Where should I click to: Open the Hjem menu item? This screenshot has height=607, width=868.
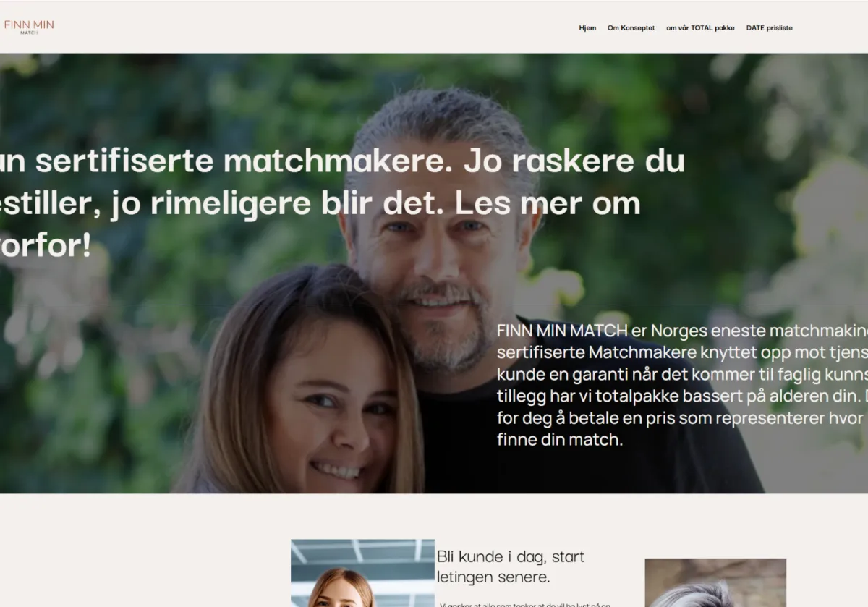tap(587, 28)
